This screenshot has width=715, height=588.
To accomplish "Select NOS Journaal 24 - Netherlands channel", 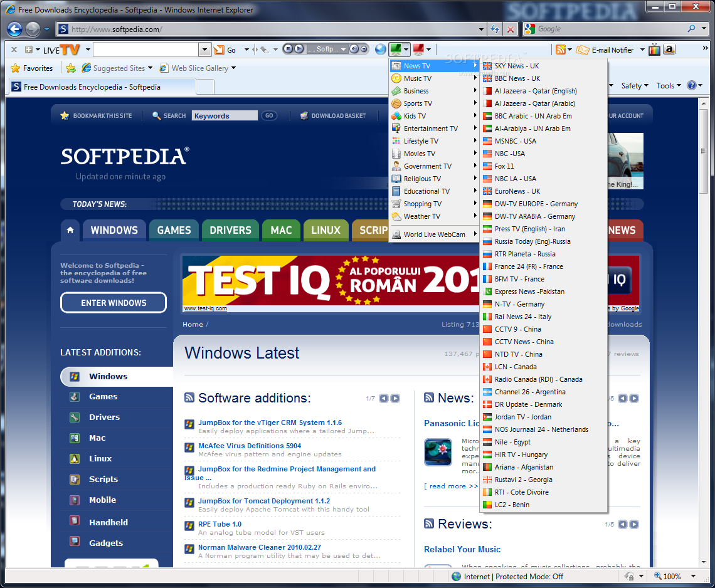I will tap(544, 429).
